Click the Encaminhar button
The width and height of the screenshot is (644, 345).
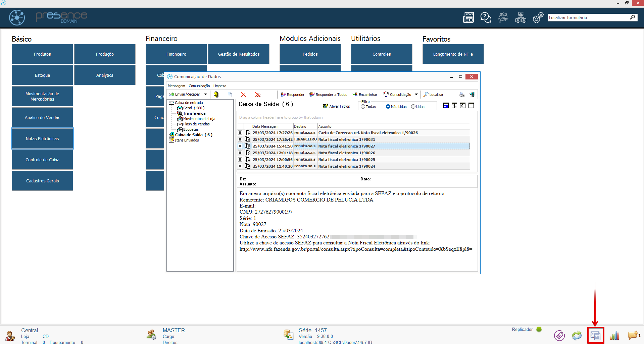[365, 95]
